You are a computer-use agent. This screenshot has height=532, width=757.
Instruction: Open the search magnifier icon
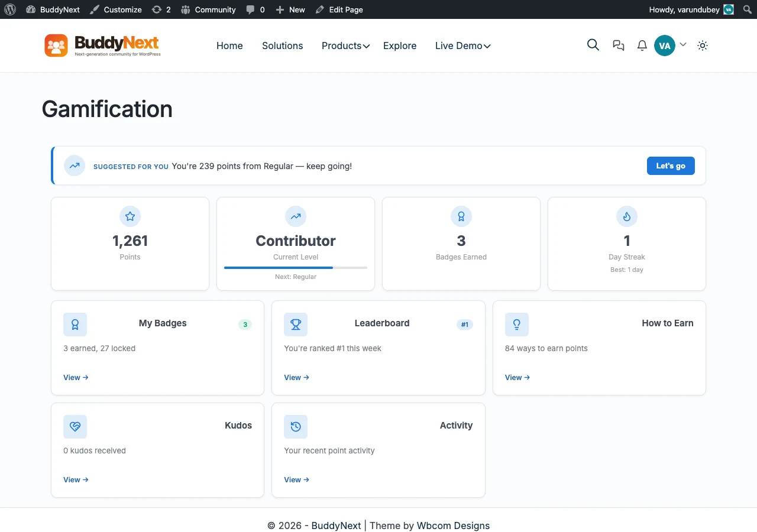click(593, 45)
